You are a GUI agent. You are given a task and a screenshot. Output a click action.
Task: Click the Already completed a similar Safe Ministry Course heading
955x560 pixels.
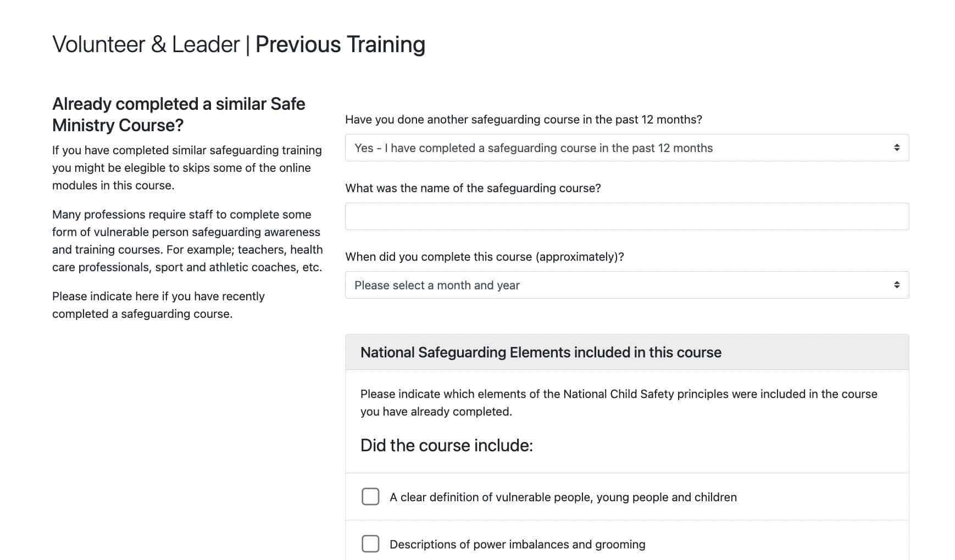tap(178, 114)
